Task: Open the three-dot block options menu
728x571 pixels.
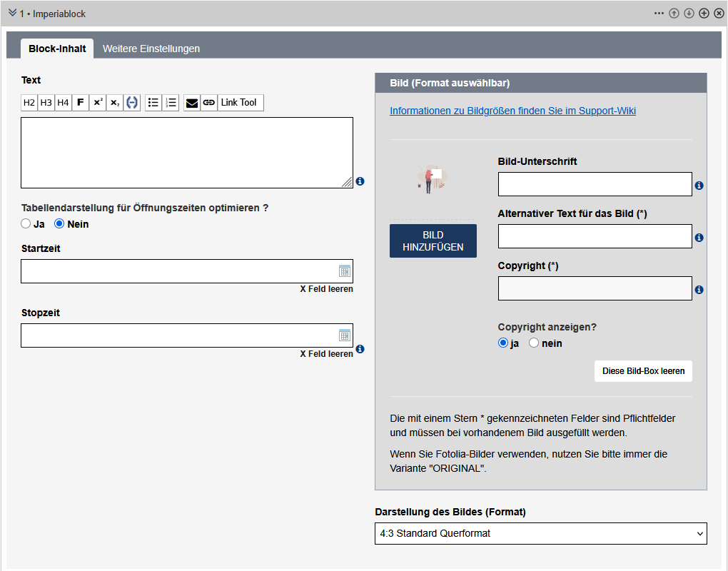Action: [x=659, y=14]
